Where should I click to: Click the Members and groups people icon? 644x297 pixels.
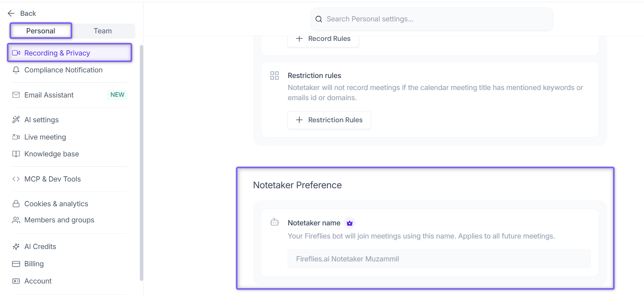(x=16, y=220)
